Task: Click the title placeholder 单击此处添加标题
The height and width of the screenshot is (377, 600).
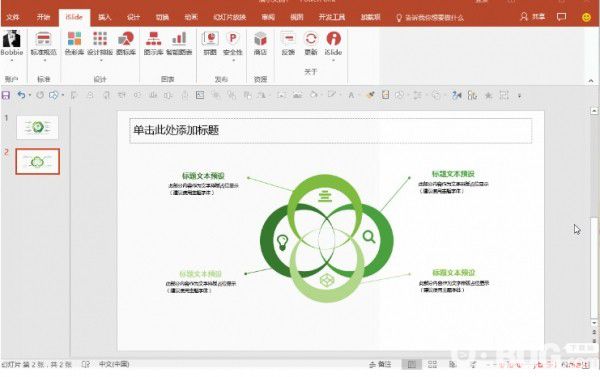Action: (x=331, y=131)
